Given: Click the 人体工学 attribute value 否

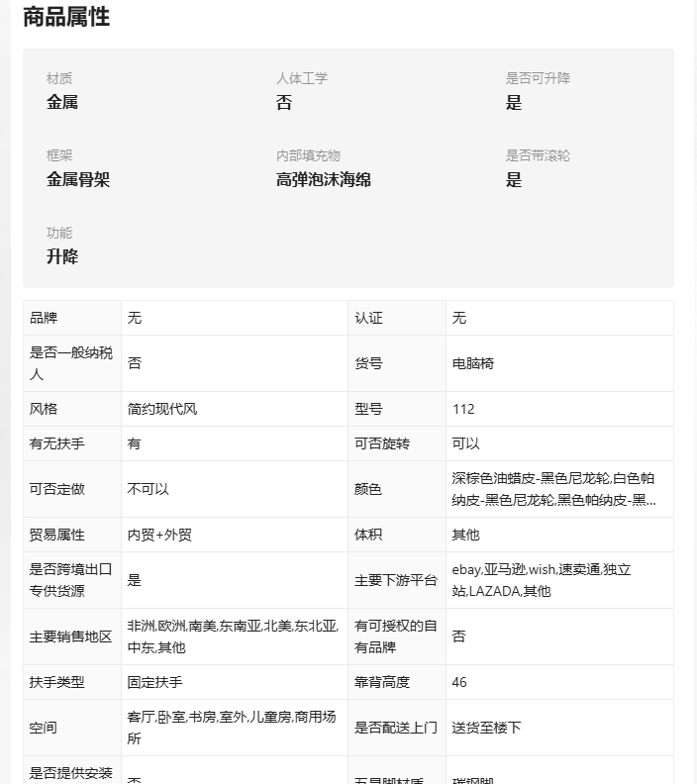Looking at the screenshot, I should [x=284, y=103].
